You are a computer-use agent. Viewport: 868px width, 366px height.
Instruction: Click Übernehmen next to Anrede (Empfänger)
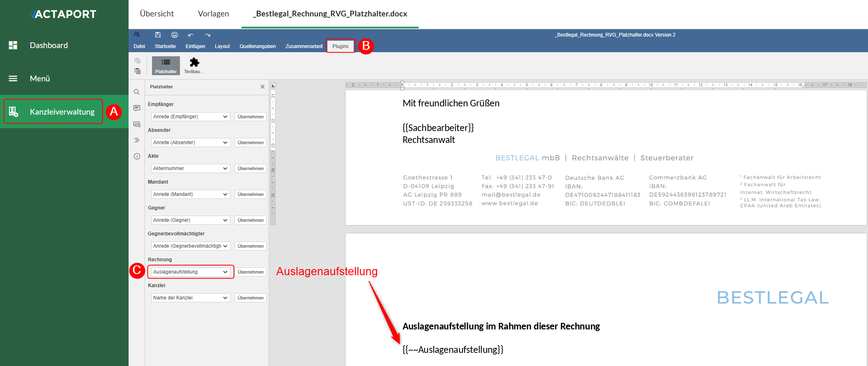tap(251, 117)
